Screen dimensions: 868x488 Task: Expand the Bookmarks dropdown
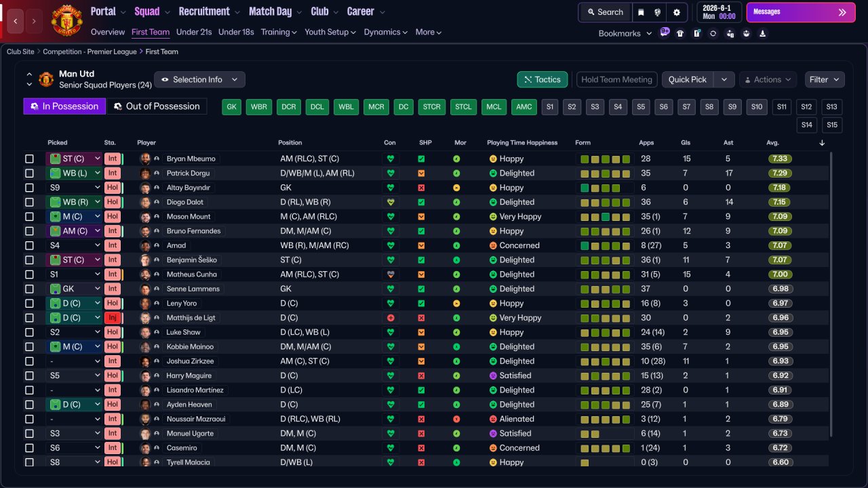tap(625, 33)
